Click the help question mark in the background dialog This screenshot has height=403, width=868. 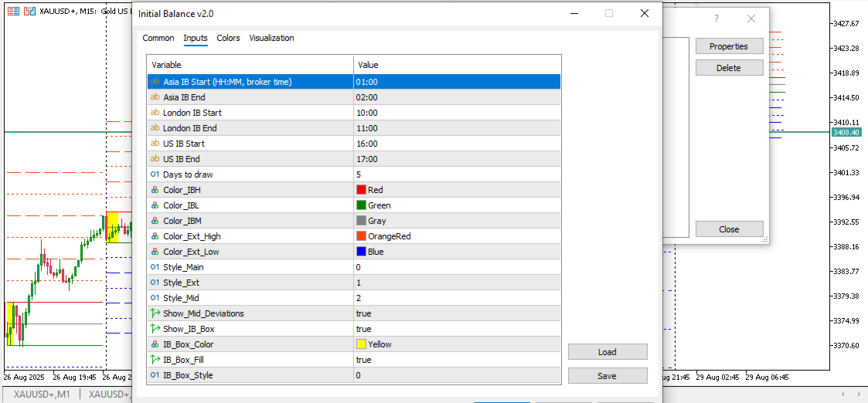(717, 19)
